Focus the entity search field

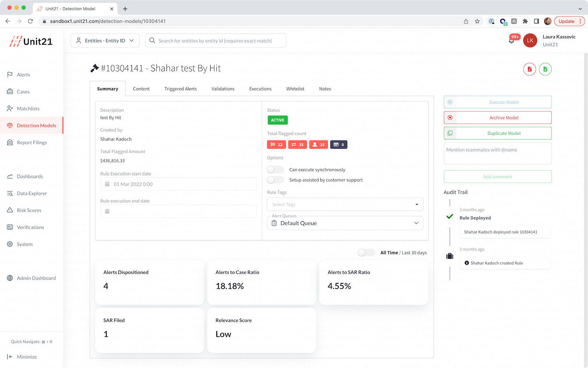[x=216, y=40]
